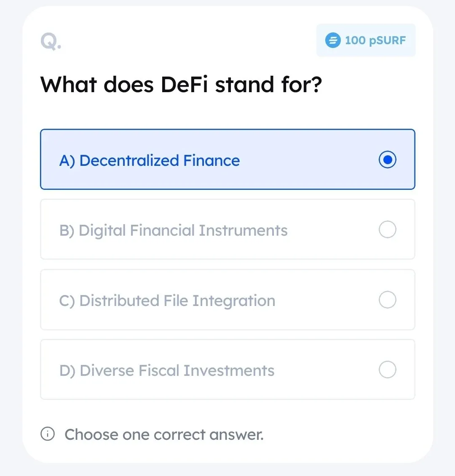Viewport: 455px width, 476px height.
Task: Click the 'Choose one correct answer' text
Action: click(x=163, y=434)
